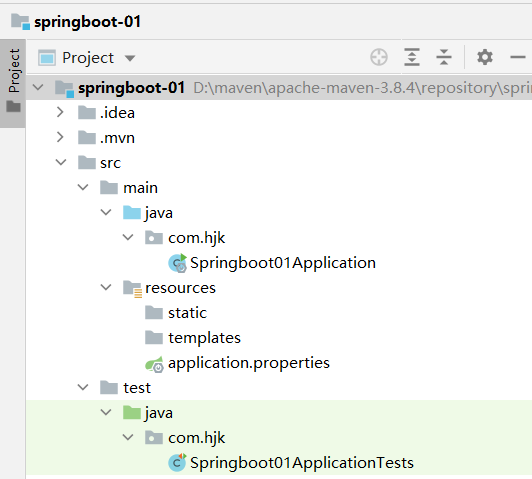Collapse the java sources folder under main
This screenshot has height=479, width=532.
tap(106, 212)
